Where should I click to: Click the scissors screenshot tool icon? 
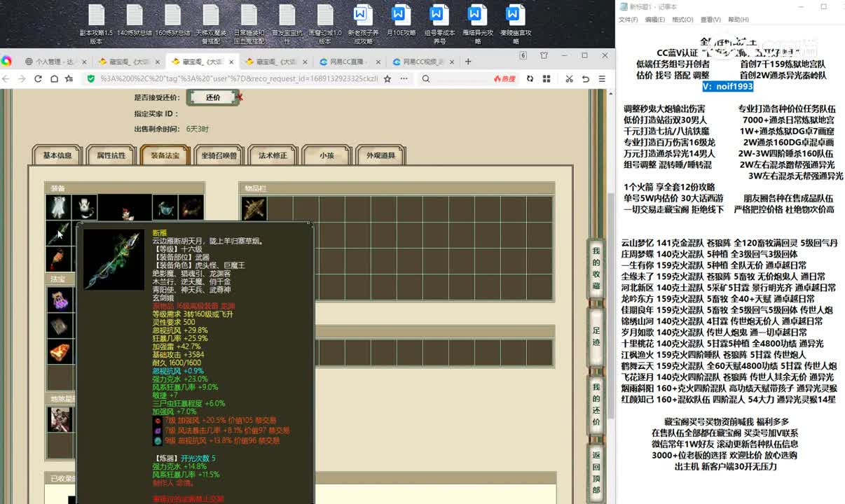pos(570,79)
